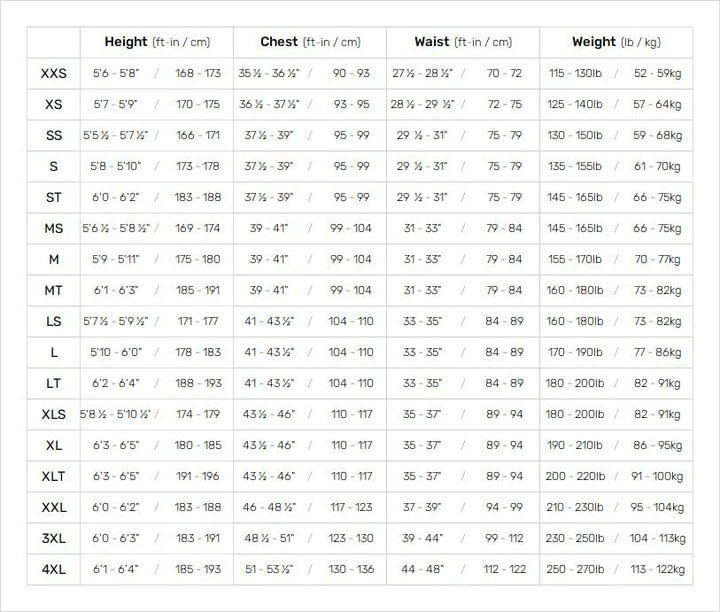Click the XLS size row label
This screenshot has width=720, height=612.
(x=54, y=414)
